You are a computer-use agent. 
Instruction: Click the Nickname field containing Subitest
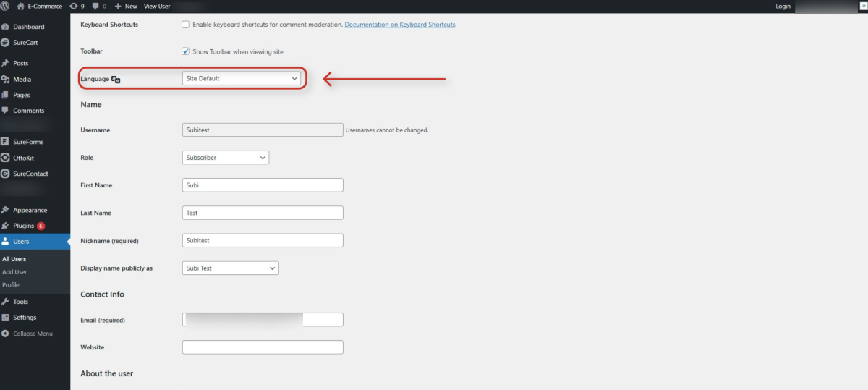pos(263,240)
